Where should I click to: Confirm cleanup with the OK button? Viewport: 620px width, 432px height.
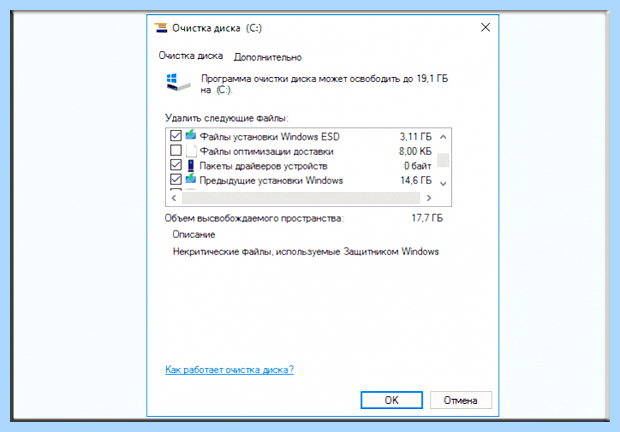tap(391, 400)
